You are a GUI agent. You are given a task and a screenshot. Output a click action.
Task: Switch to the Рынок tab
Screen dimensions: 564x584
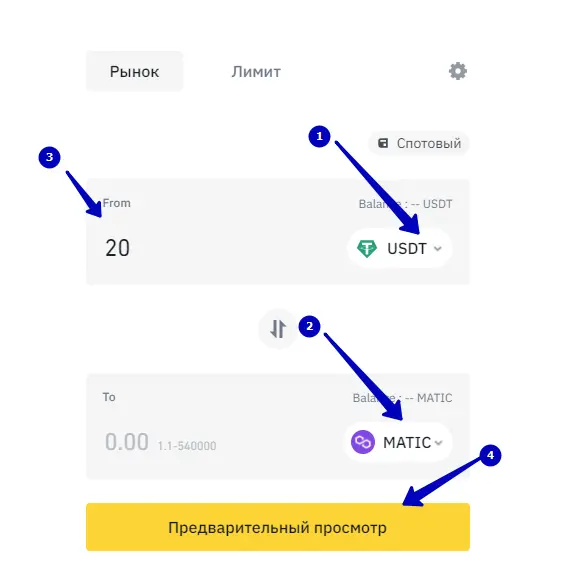click(x=134, y=72)
